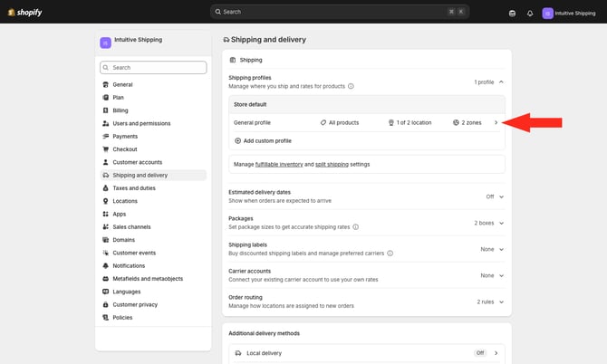The width and height of the screenshot is (607, 364).
Task: Open the split shipping link
Action: [x=332, y=165]
